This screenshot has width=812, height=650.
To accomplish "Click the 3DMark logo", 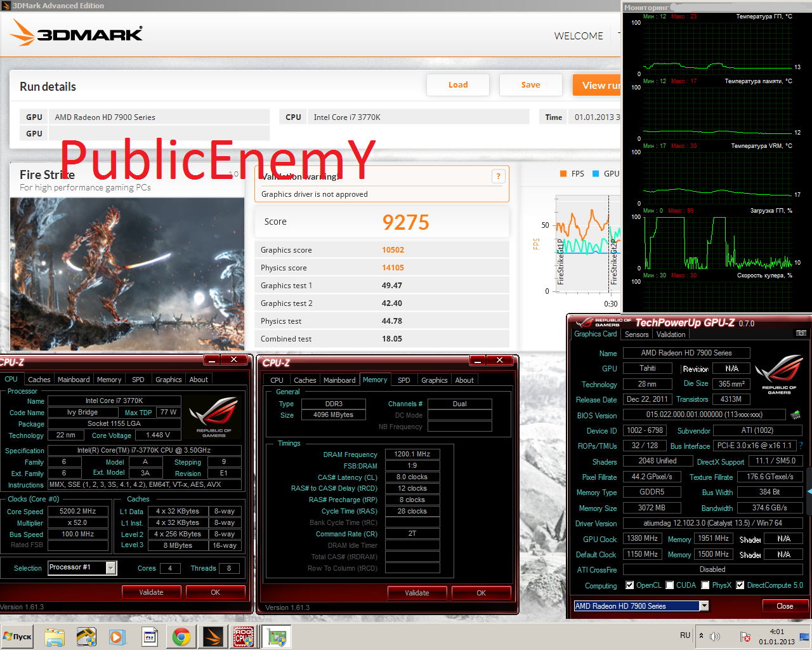I will point(77,33).
